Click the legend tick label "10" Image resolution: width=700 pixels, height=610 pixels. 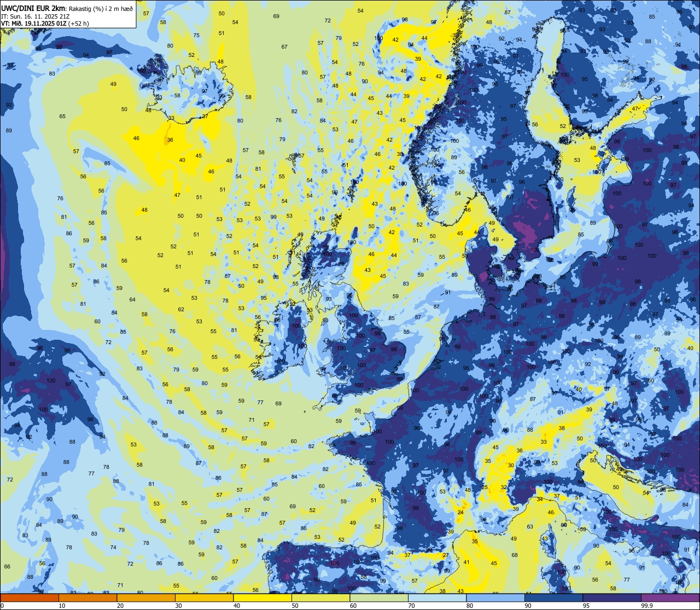[62, 606]
